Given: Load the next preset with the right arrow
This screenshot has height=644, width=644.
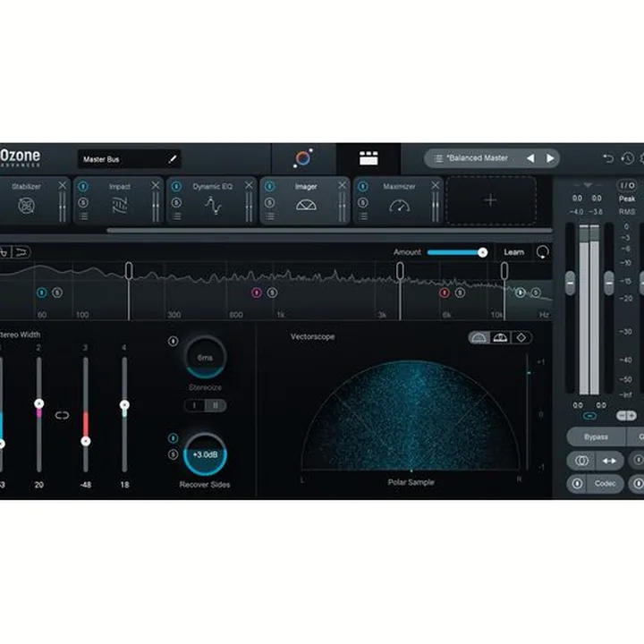Looking at the screenshot, I should click(x=550, y=158).
